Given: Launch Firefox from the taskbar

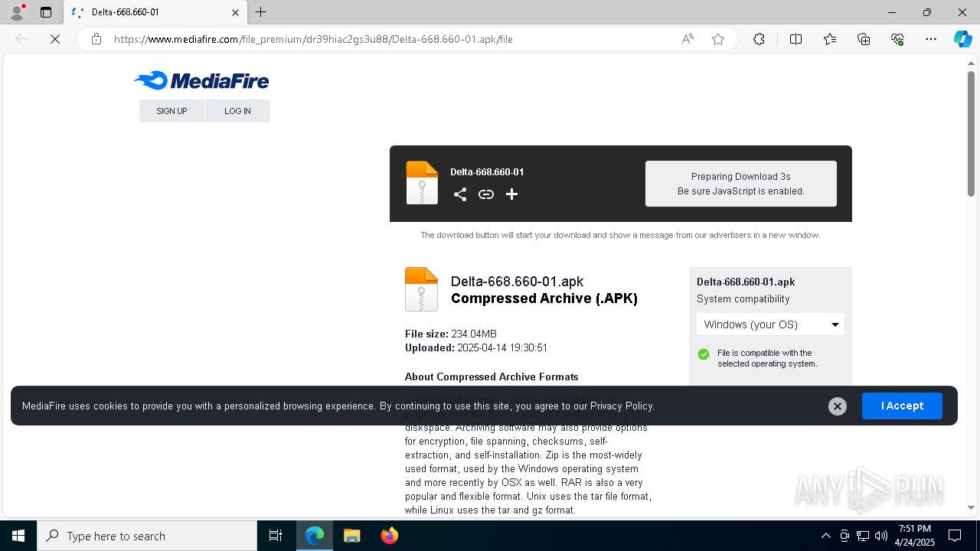Looking at the screenshot, I should point(389,536).
